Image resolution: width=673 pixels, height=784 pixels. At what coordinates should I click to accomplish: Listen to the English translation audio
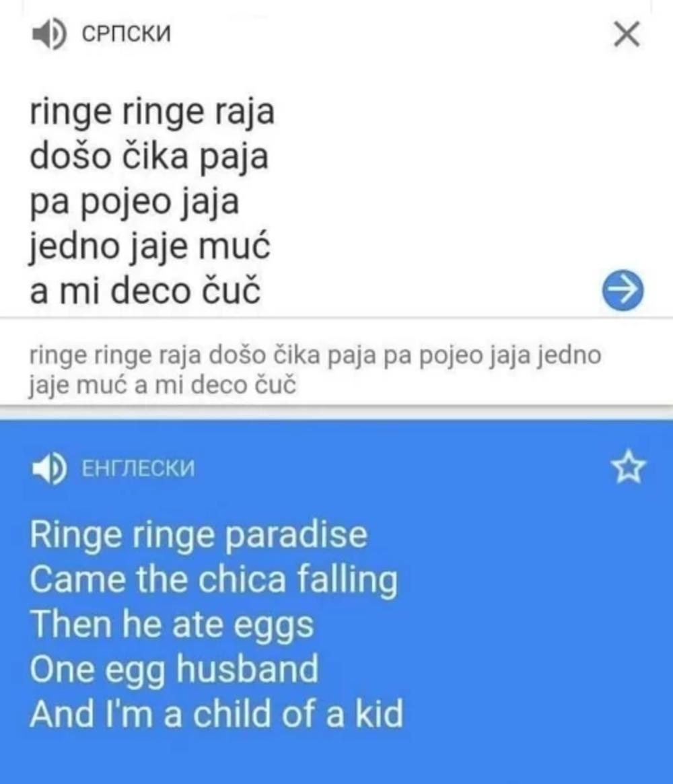pyautogui.click(x=48, y=467)
